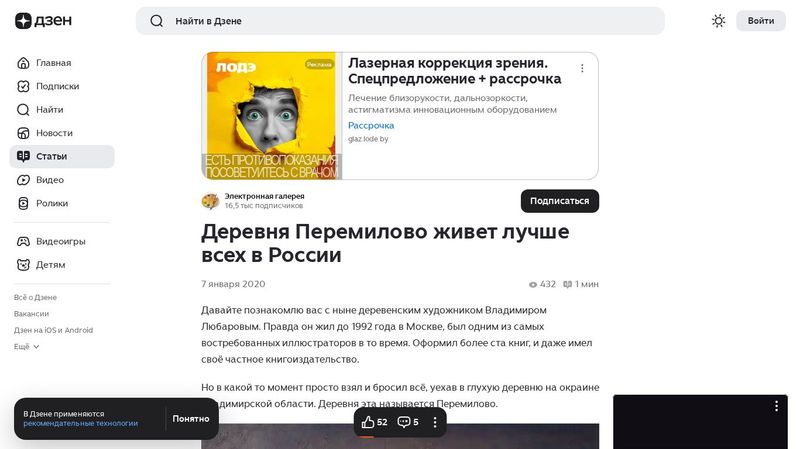
Task: Like the article with thumbs-up icon
Action: pos(368,422)
